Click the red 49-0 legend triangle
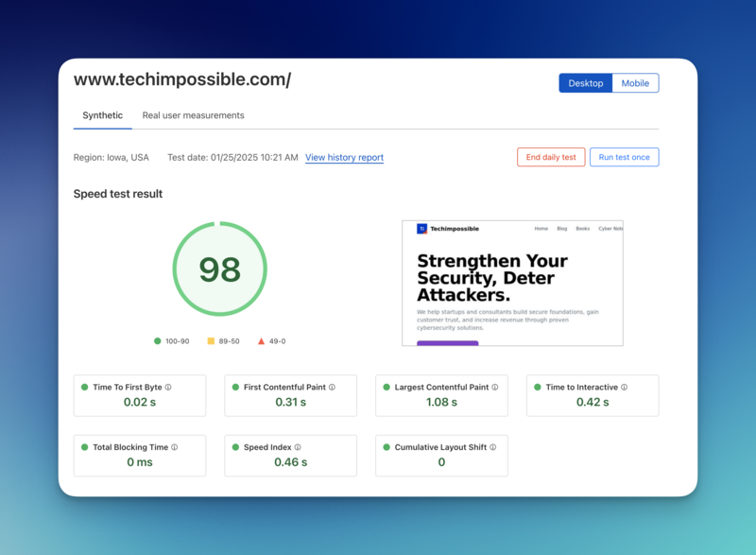Image resolution: width=756 pixels, height=555 pixels. pyautogui.click(x=262, y=341)
